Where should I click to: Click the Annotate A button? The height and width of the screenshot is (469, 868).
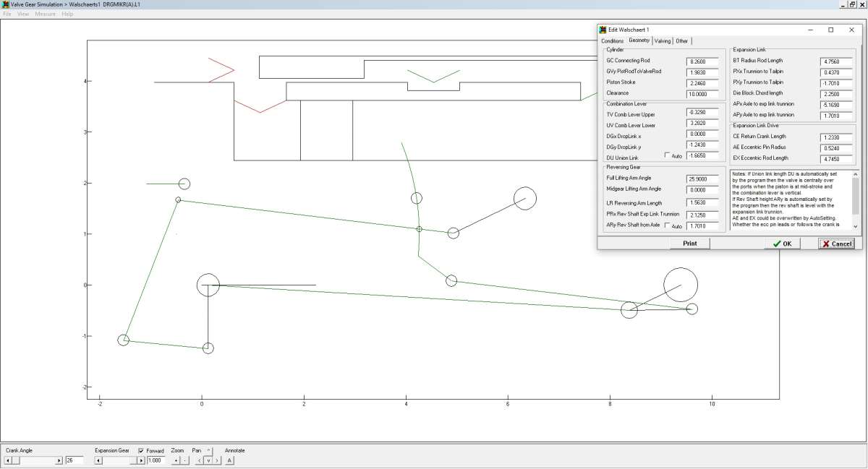(229, 460)
